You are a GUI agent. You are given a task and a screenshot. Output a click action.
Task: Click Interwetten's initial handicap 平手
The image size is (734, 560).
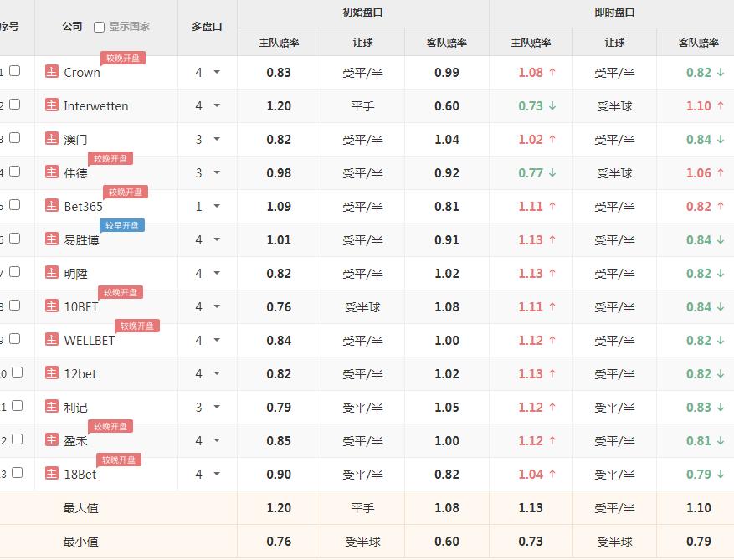click(362, 106)
